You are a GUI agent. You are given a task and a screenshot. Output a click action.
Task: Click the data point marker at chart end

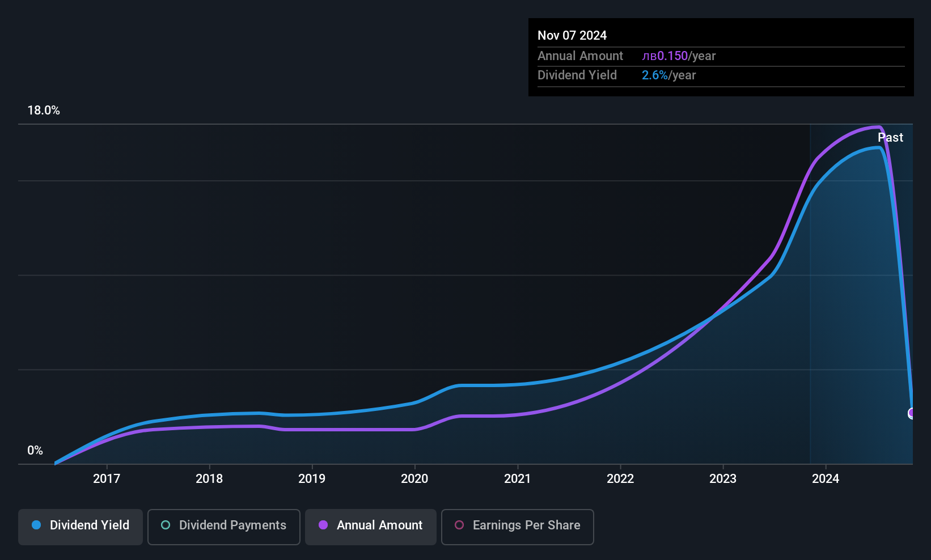(912, 413)
